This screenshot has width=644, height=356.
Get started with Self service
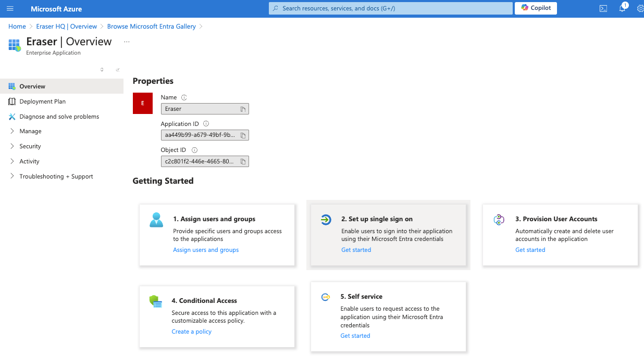(355, 336)
